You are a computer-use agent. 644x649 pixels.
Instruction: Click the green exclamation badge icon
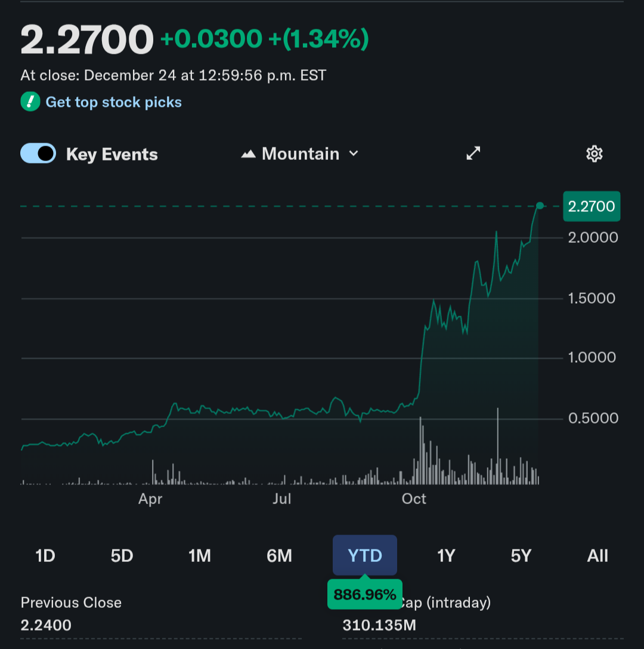(x=30, y=102)
